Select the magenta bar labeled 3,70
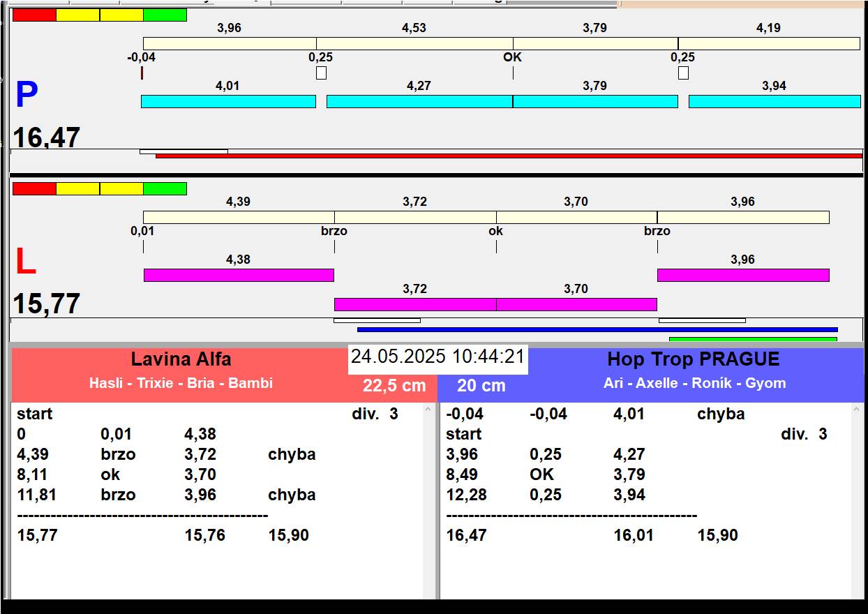Image resolution: width=868 pixels, height=614 pixels. (x=576, y=304)
